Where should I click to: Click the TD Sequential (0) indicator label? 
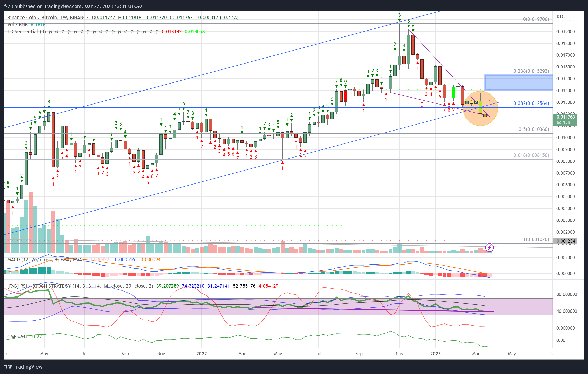tap(27, 32)
